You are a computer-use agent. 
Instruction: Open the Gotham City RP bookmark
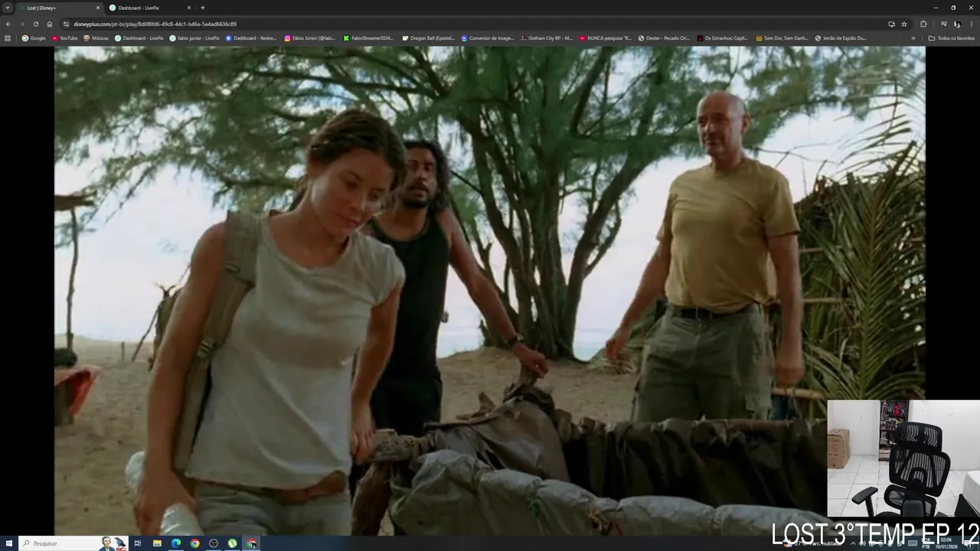(x=546, y=37)
